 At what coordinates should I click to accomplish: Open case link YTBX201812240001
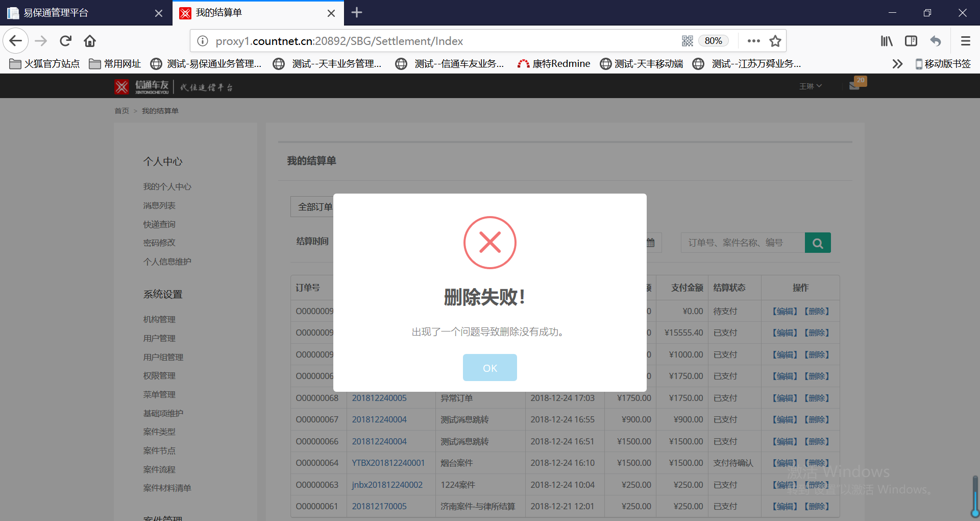[388, 463]
